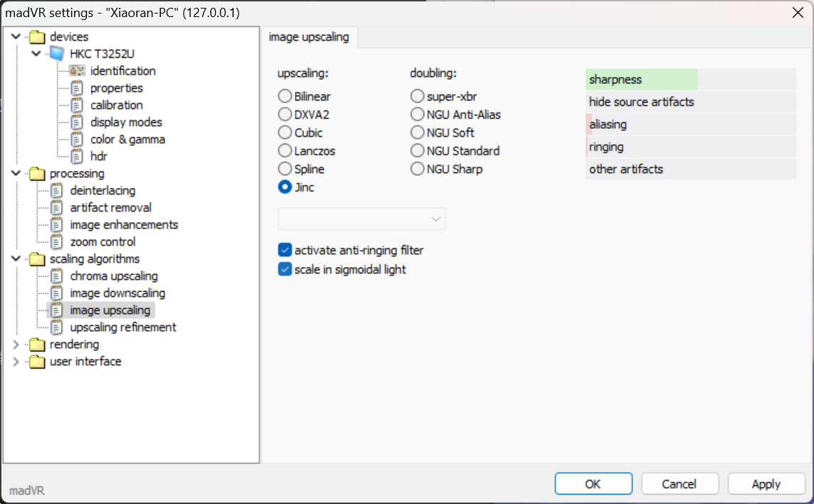The image size is (814, 504).
Task: Click the zoom control page icon
Action: tap(57, 242)
